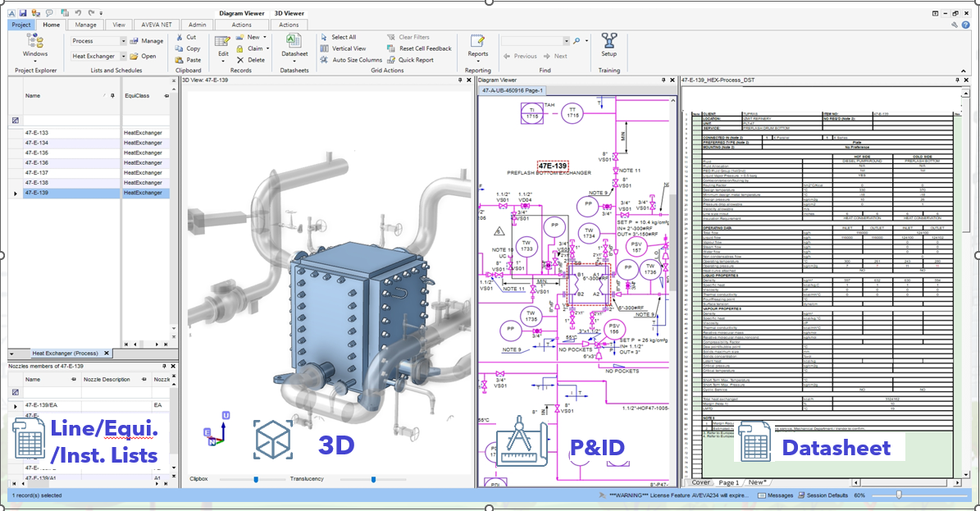Viewport: 980px width, 511px height.
Task: Close the Heat Exchanger (Process) list tab
Action: [x=107, y=354]
